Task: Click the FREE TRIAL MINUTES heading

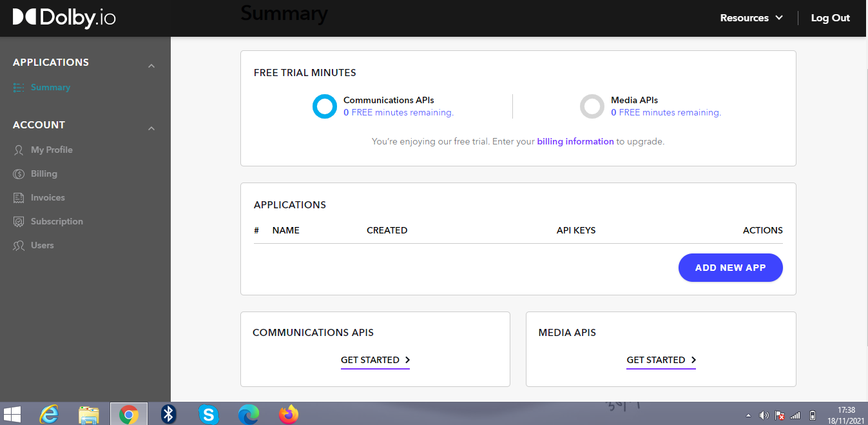Action: click(305, 73)
